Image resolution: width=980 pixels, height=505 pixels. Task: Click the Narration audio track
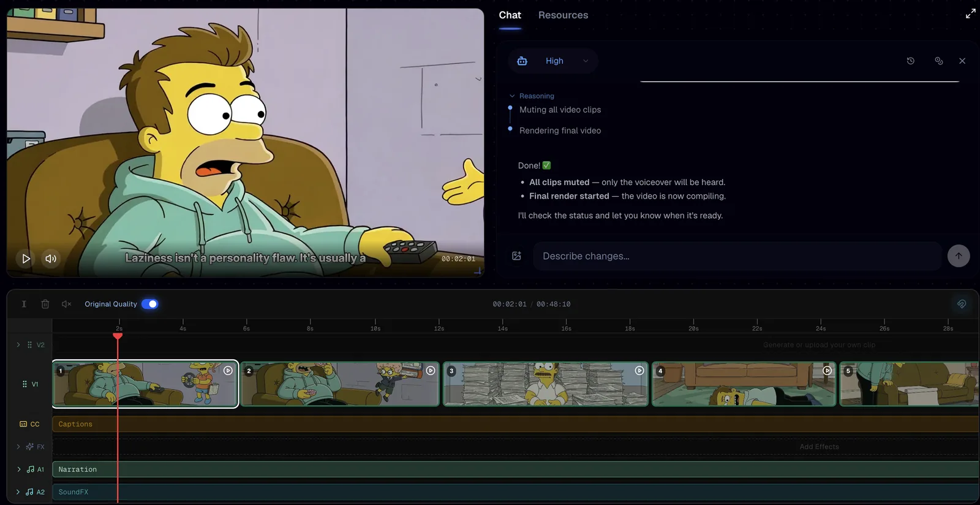click(x=515, y=469)
